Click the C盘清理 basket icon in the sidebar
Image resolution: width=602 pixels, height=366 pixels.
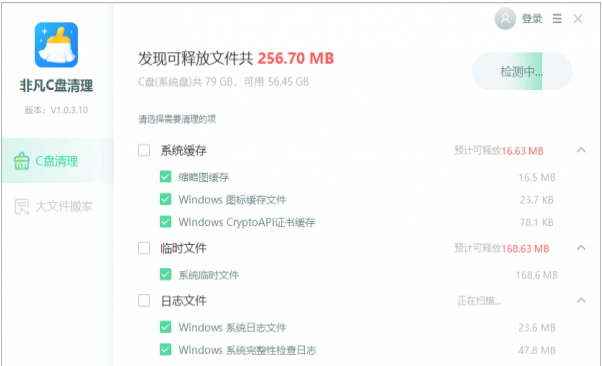(22, 161)
